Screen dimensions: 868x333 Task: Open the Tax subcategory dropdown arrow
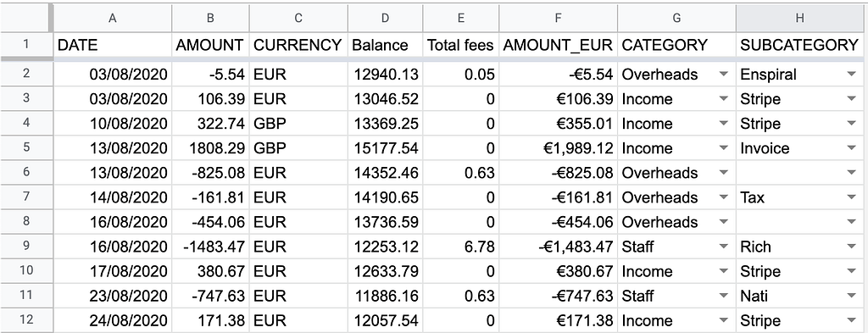coord(851,197)
